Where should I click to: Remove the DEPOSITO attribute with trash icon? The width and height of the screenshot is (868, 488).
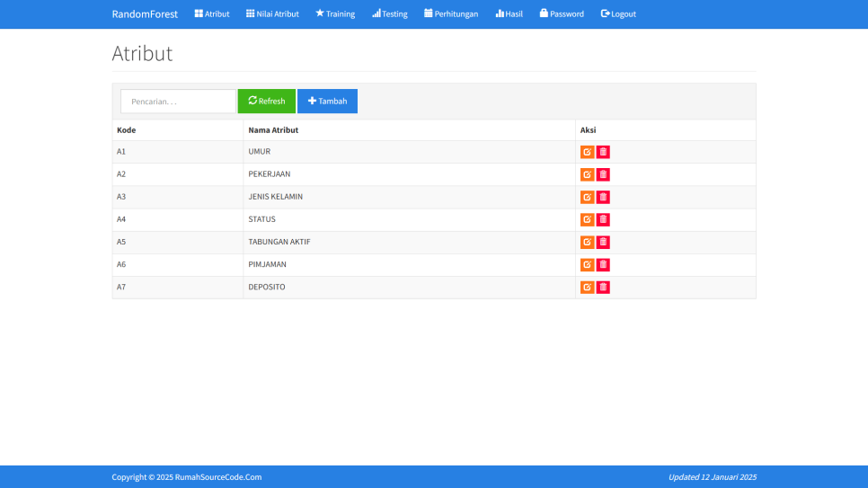(603, 288)
